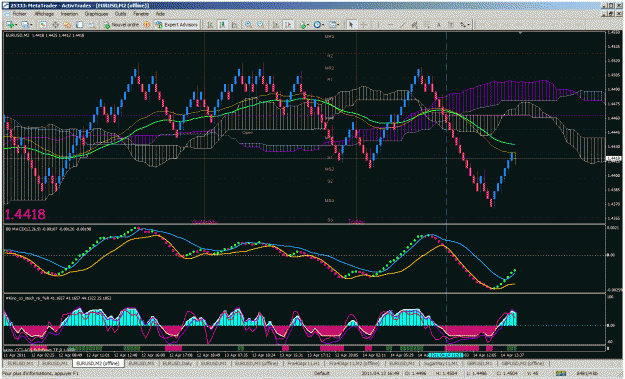Viewport: 625px width, 379px height.
Task: Launch the Strategy Tester icon
Action: pyautogui.click(x=92, y=25)
